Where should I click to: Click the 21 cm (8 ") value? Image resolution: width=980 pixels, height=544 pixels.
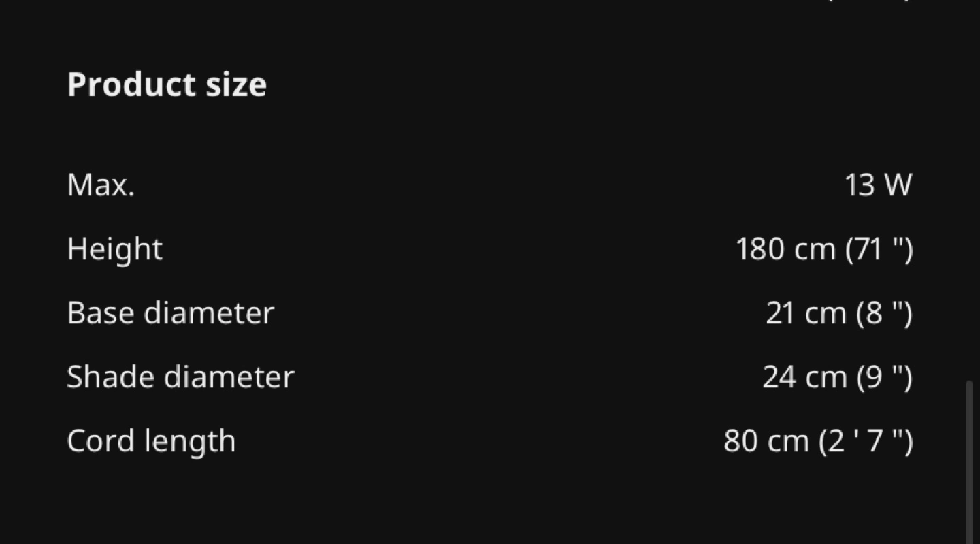click(x=839, y=313)
